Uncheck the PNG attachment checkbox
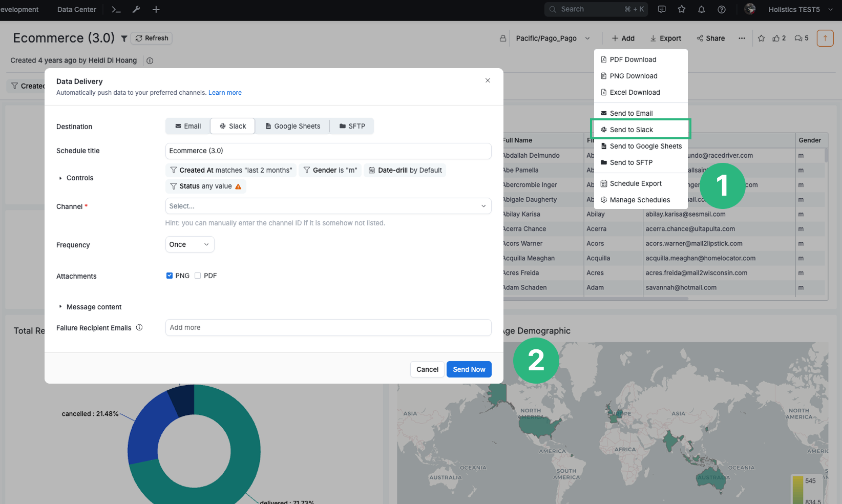 pyautogui.click(x=170, y=276)
